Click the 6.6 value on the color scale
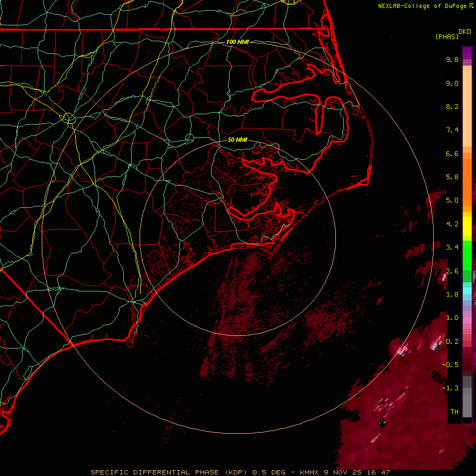Image resolution: width=476 pixels, height=476 pixels. [452, 154]
